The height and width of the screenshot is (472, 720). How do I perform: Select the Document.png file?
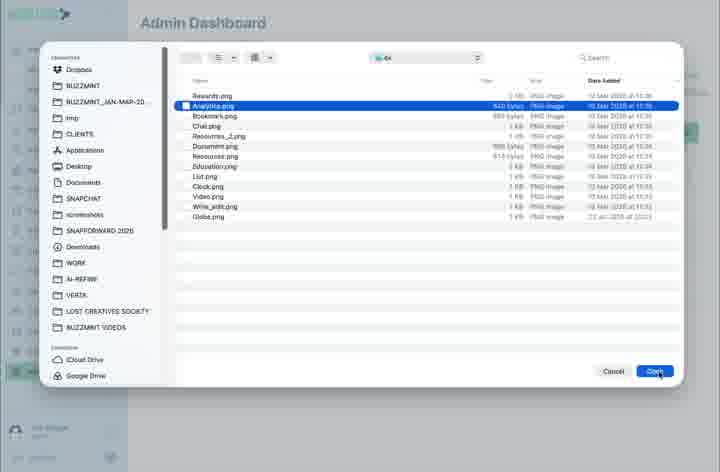click(427, 146)
